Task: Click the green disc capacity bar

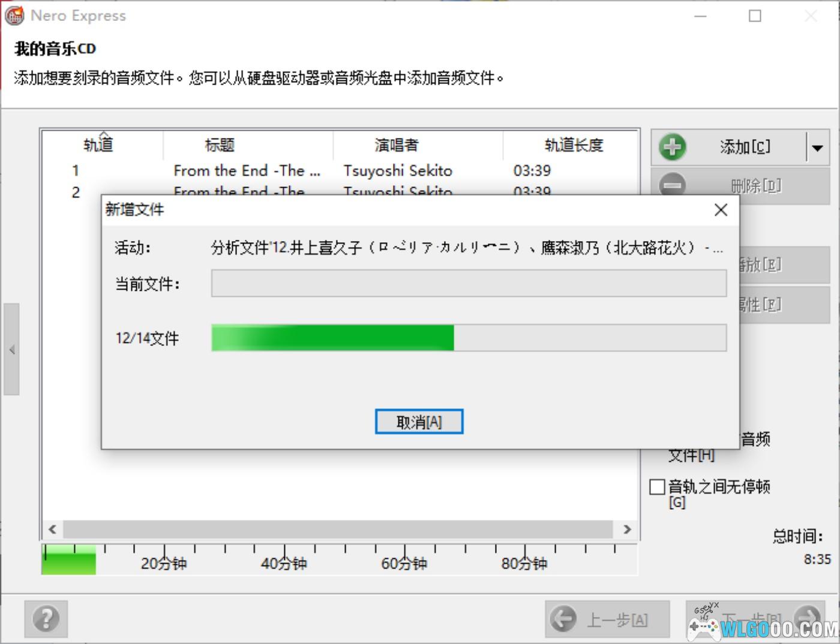Action: pos(68,562)
